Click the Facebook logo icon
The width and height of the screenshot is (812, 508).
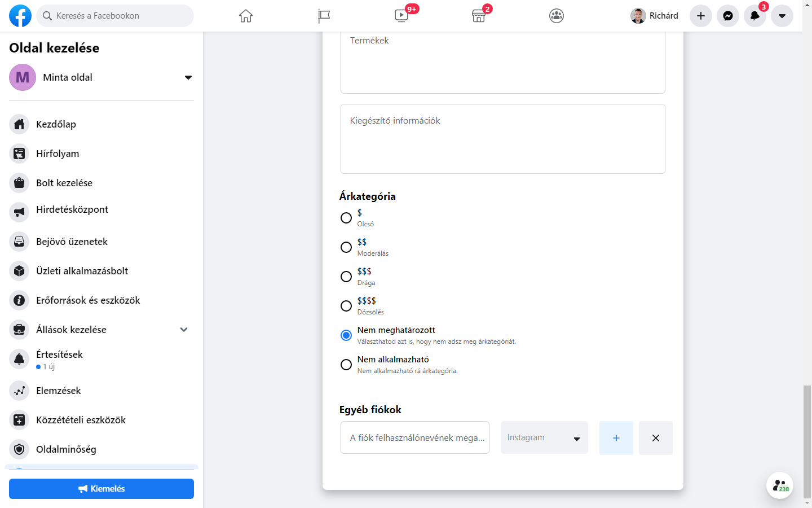point(20,16)
